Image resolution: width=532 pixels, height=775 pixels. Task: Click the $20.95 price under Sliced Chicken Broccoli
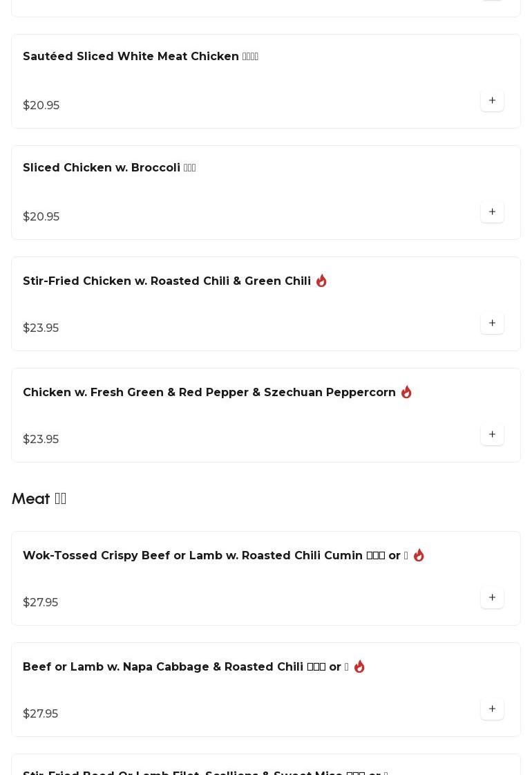point(41,216)
